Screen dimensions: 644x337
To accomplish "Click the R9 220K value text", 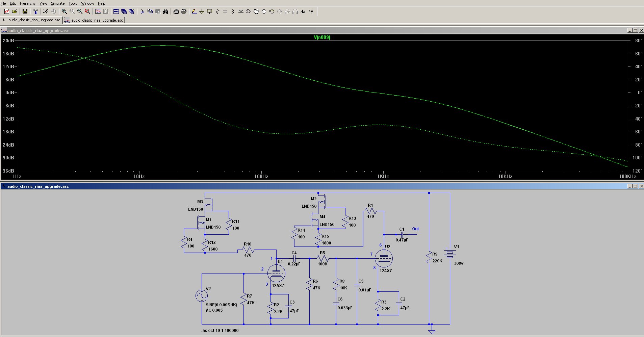I will pos(437,261).
